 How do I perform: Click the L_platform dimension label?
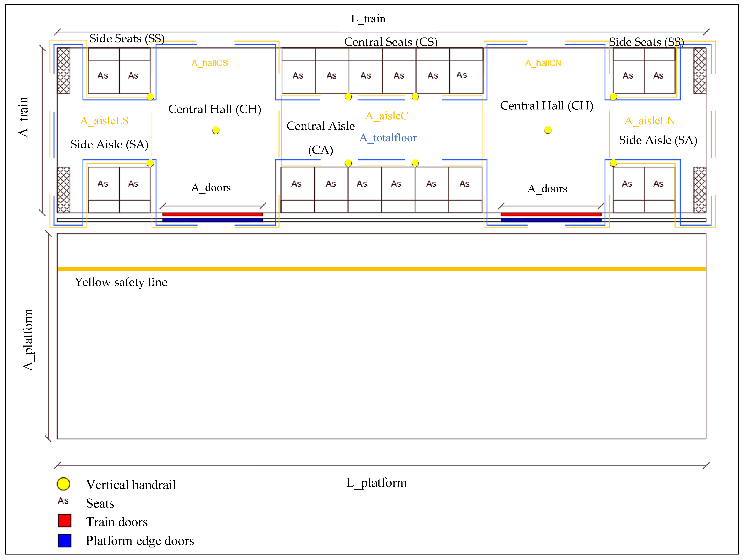(376, 483)
